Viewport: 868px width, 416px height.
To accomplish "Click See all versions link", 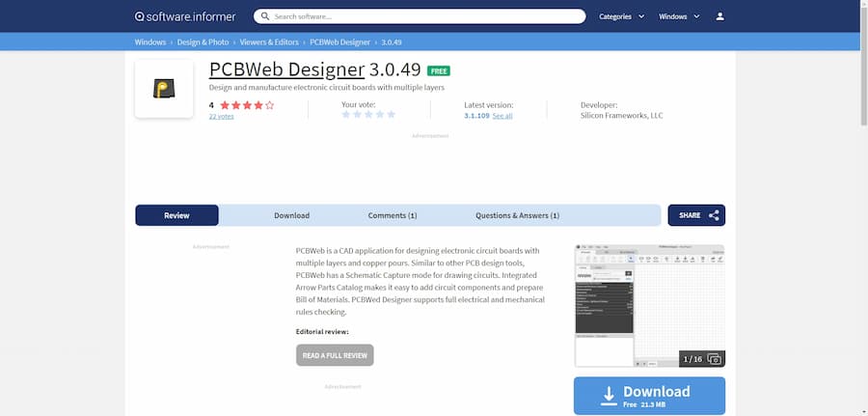I will pos(502,116).
